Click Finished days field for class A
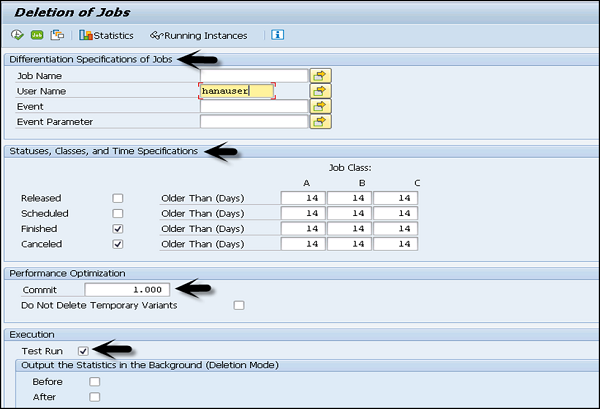Screen dimensions: 600x409 coord(303,229)
